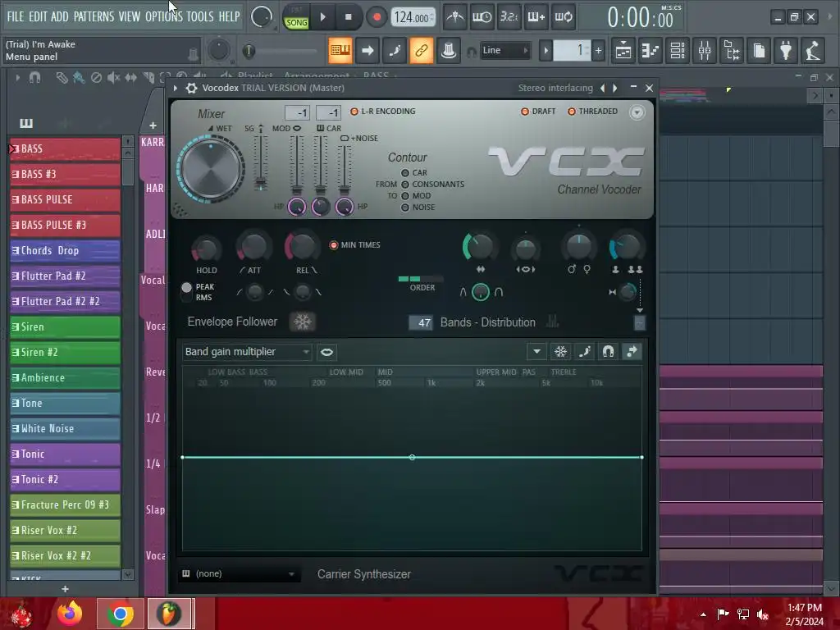Screen dimensions: 840x630
Task: Click the right arrow auto-scroll icon
Action: pos(367,50)
